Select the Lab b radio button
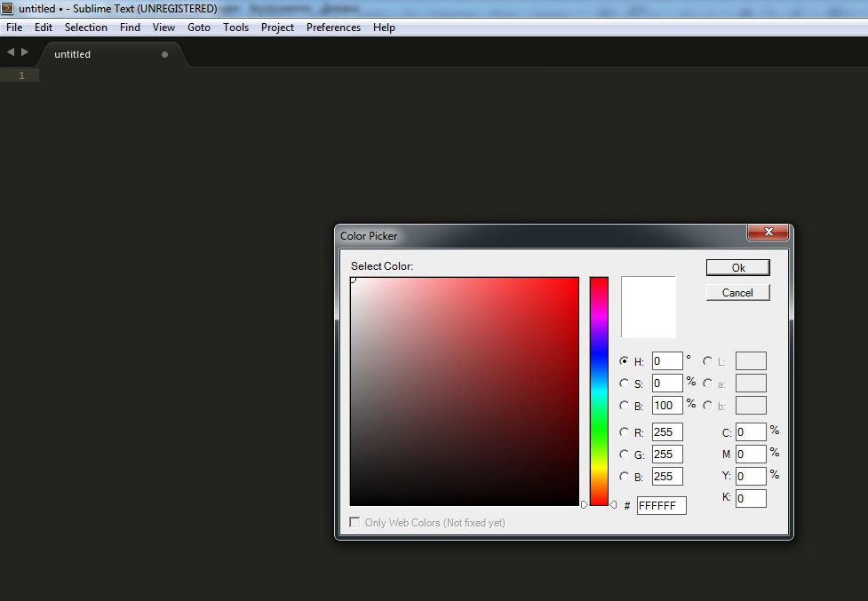The image size is (868, 601). tap(707, 406)
